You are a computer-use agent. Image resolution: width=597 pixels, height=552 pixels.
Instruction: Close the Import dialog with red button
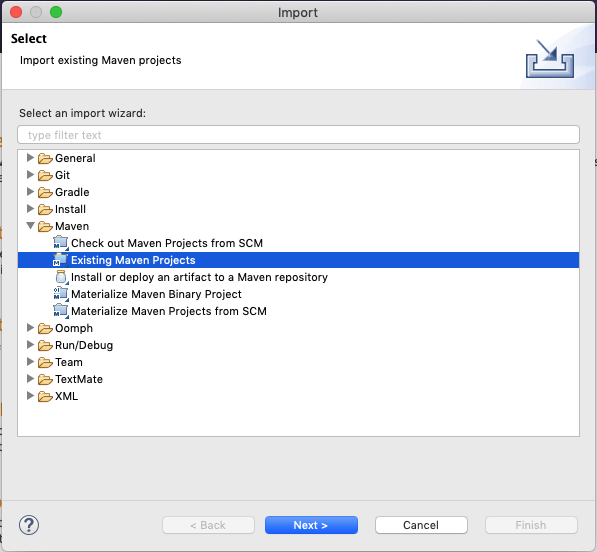click(x=16, y=12)
